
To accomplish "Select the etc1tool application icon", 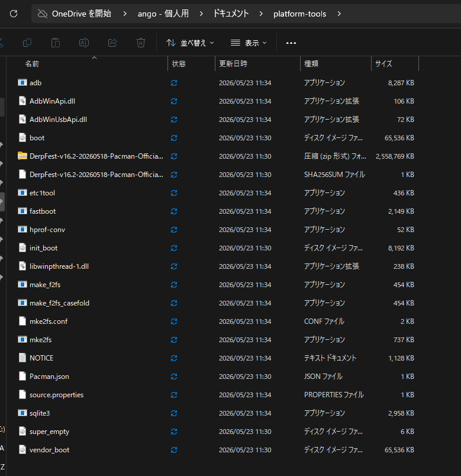I will [22, 193].
